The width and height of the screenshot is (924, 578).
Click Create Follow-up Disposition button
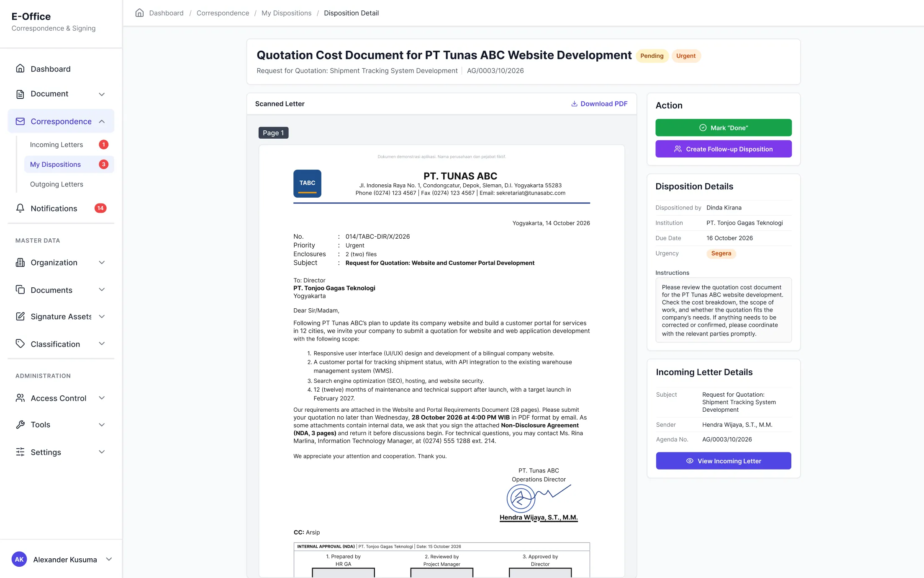pos(724,149)
